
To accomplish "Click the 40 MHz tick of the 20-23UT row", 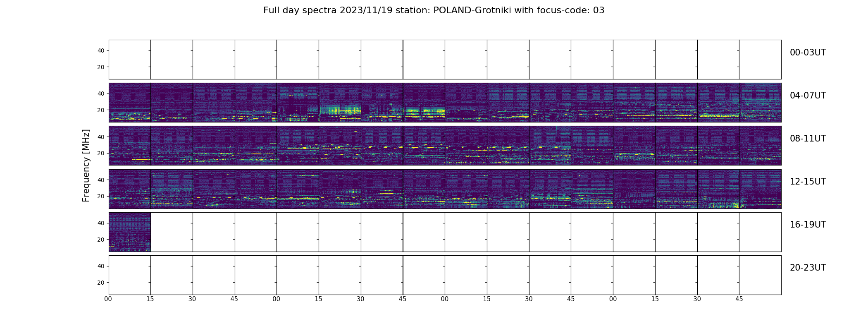I will [x=100, y=266].
